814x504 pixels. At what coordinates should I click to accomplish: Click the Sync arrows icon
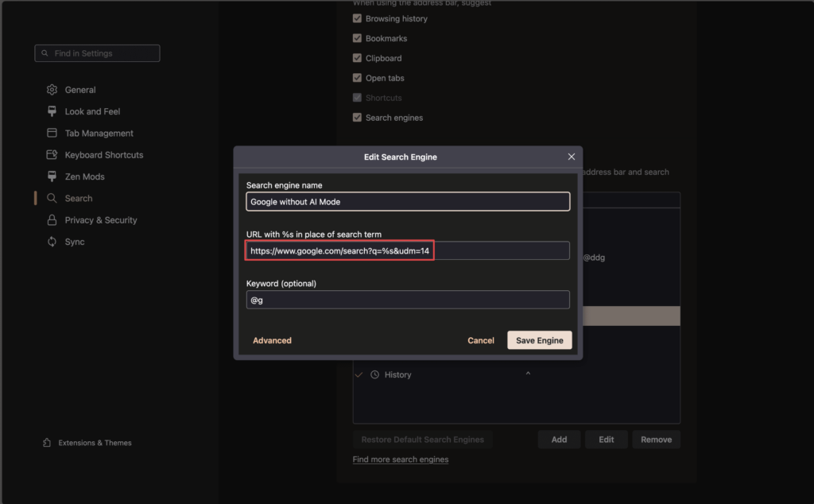(x=52, y=242)
